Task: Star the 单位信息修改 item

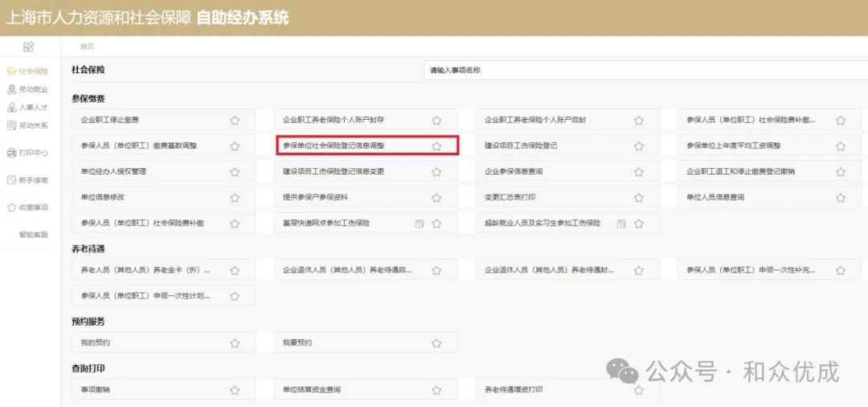Action: (235, 198)
